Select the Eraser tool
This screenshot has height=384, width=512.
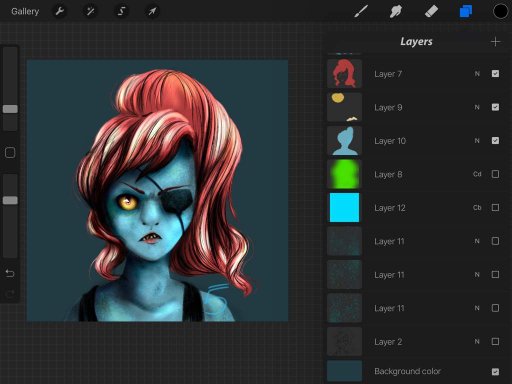[x=431, y=11]
